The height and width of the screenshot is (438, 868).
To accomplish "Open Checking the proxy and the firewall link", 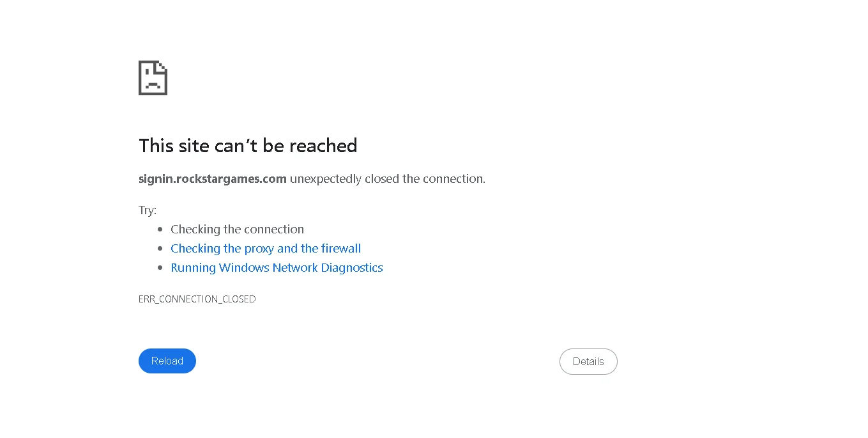I will [266, 249].
